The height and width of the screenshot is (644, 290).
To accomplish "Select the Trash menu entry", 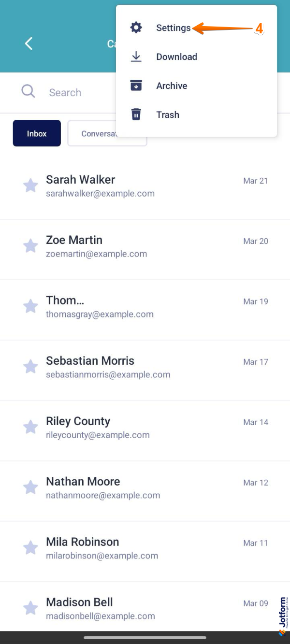I will (167, 114).
